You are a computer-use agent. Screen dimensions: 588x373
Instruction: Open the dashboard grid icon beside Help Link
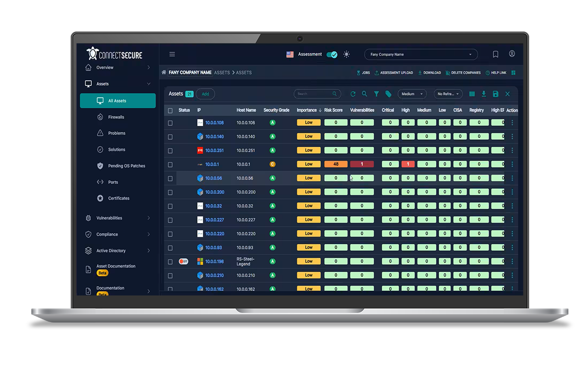click(x=514, y=73)
